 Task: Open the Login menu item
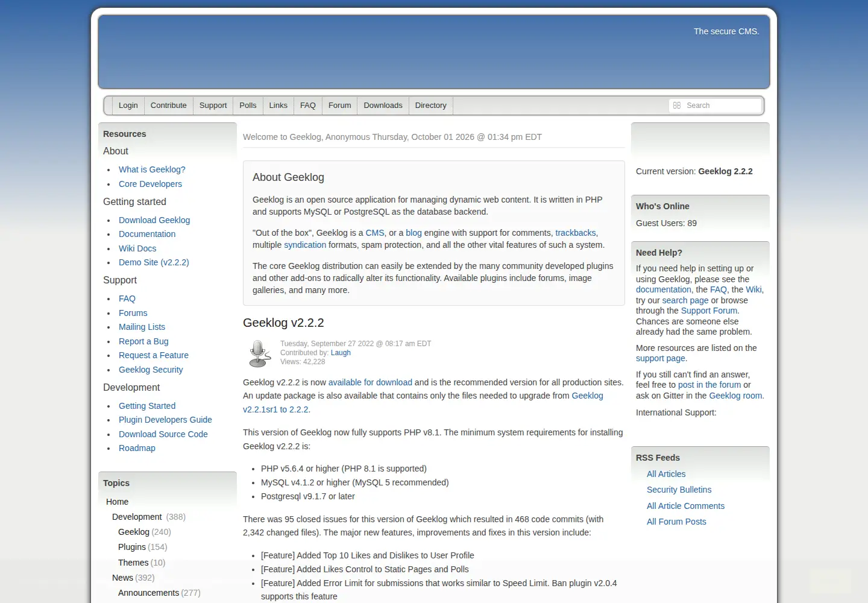click(128, 106)
